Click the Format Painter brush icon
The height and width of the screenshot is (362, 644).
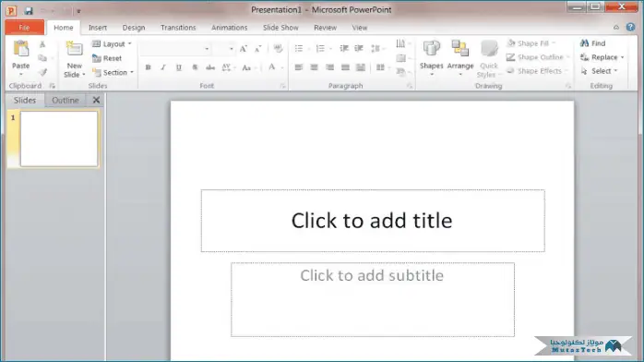(x=42, y=72)
